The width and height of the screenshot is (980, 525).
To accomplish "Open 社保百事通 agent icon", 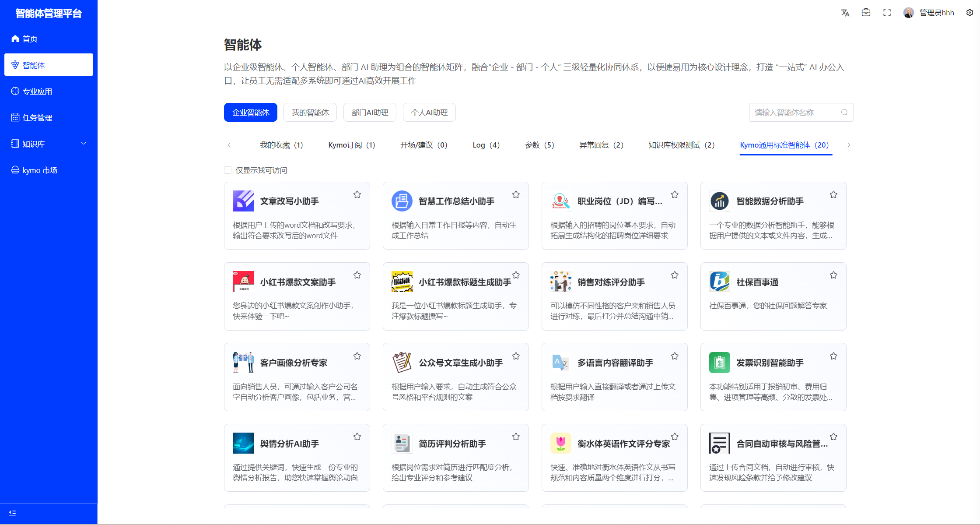I will pyautogui.click(x=719, y=282).
